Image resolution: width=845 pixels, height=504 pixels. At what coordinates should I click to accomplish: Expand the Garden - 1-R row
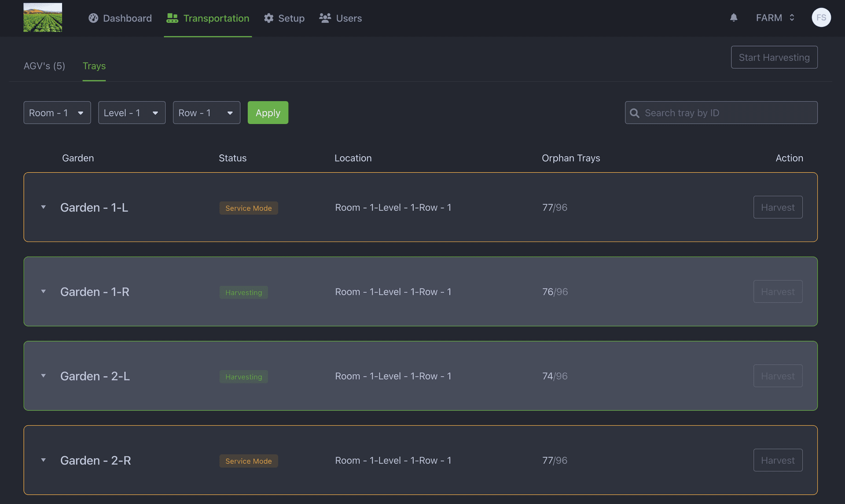coord(43,292)
